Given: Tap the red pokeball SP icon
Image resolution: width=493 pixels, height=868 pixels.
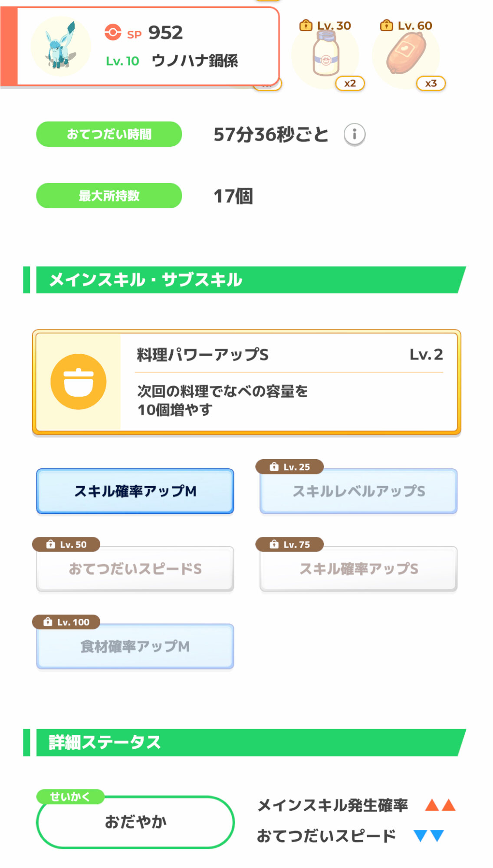Looking at the screenshot, I should click(113, 33).
